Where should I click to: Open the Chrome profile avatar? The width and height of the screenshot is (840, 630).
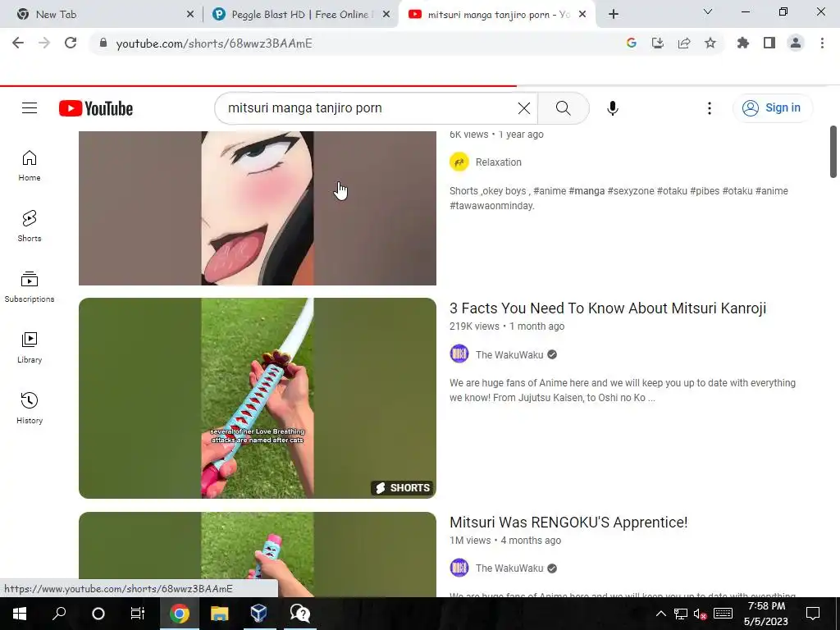pos(796,43)
